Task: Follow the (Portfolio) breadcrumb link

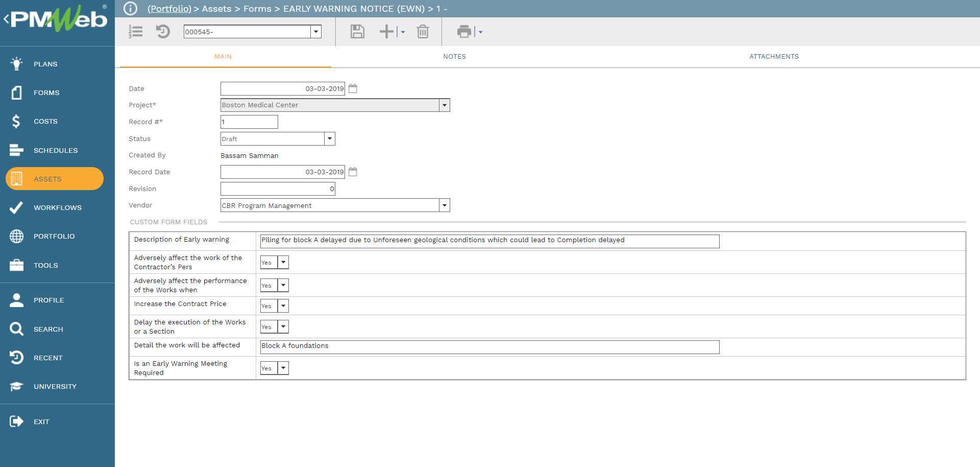Action: pos(169,9)
